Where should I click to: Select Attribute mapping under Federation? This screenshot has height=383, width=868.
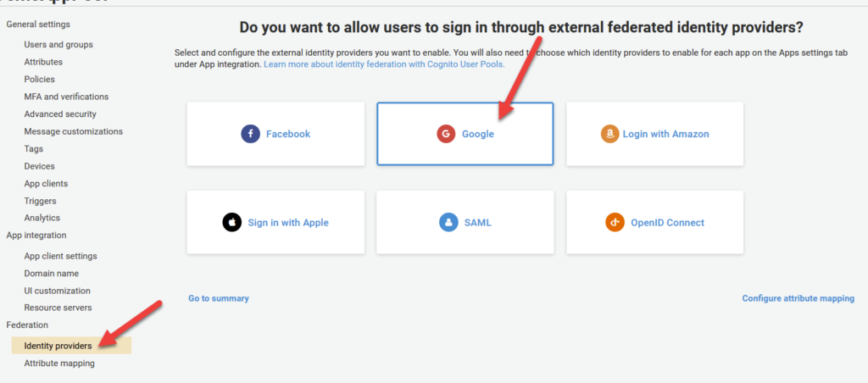point(59,364)
